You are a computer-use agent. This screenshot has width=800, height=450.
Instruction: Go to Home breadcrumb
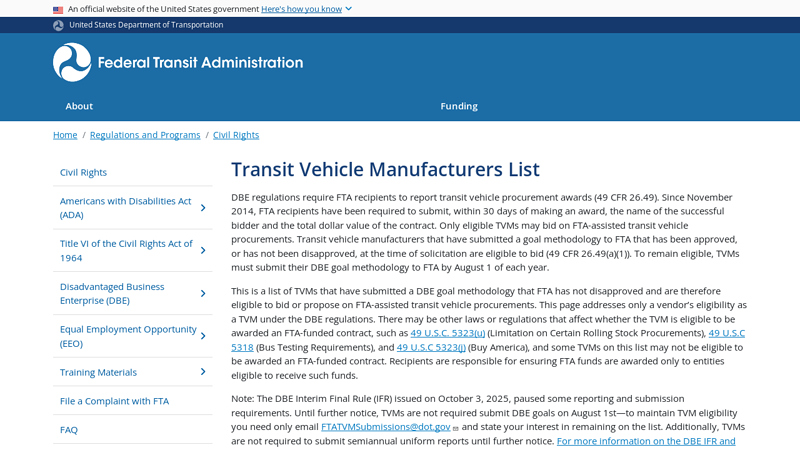[x=65, y=135]
